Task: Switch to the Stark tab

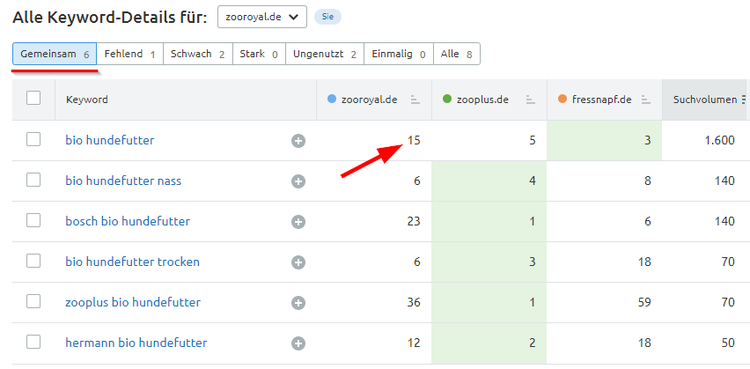Action: point(259,54)
